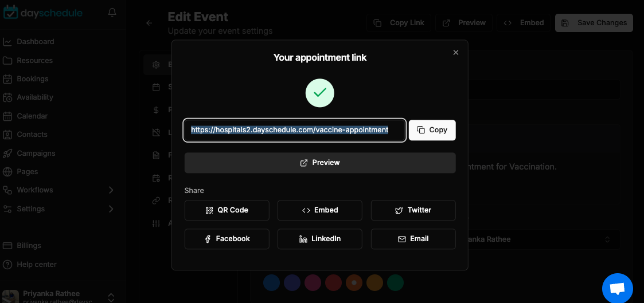The image size is (644, 303).
Task: Open the blue chat support bubble
Action: 617,288
